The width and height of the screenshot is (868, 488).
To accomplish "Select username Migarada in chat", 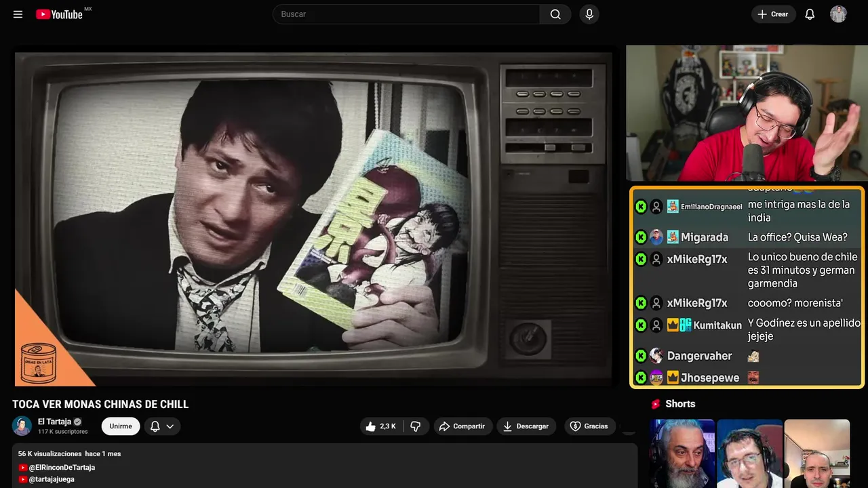I will [x=705, y=237].
